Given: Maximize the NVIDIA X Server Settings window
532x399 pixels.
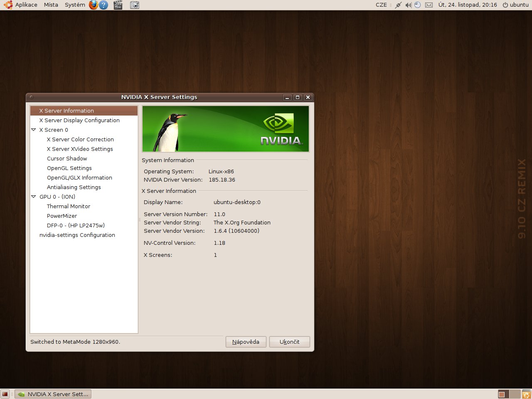Looking at the screenshot, I should pyautogui.click(x=298, y=97).
